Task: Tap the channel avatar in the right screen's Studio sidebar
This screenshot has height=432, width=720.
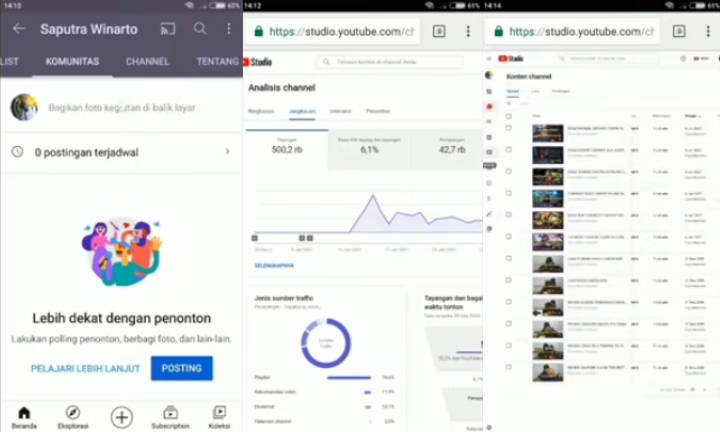Action: coord(489,76)
